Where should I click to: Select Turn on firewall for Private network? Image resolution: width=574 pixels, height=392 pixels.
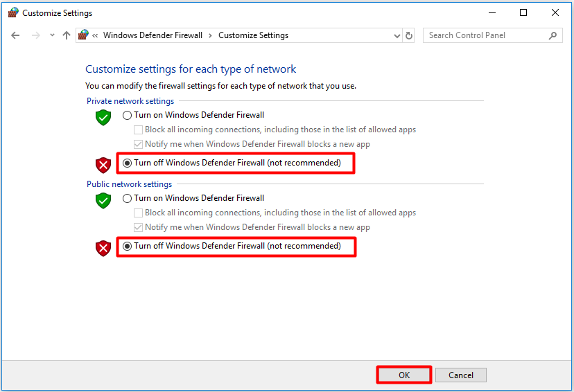tap(127, 115)
